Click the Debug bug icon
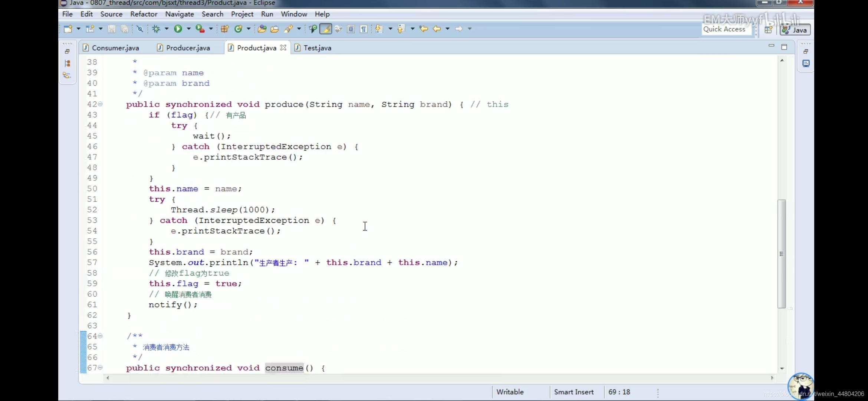This screenshot has width=868, height=401. tap(156, 29)
